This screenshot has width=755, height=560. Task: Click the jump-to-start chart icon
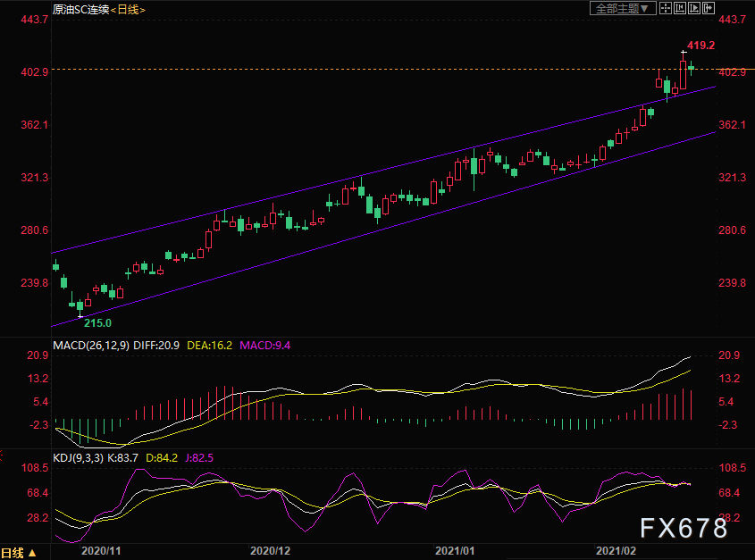click(681, 8)
